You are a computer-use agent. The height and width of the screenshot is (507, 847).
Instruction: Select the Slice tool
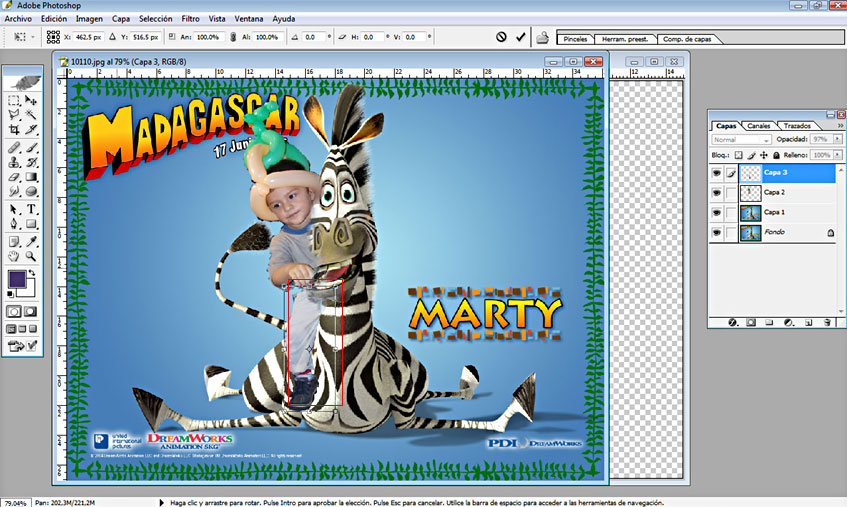pos(31,129)
